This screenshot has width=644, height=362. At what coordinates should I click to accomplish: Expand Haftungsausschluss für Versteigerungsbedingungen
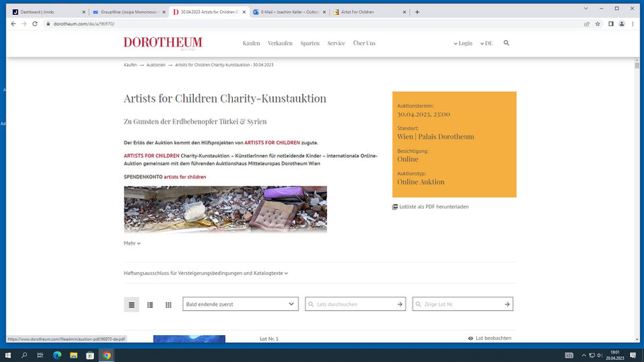point(206,273)
